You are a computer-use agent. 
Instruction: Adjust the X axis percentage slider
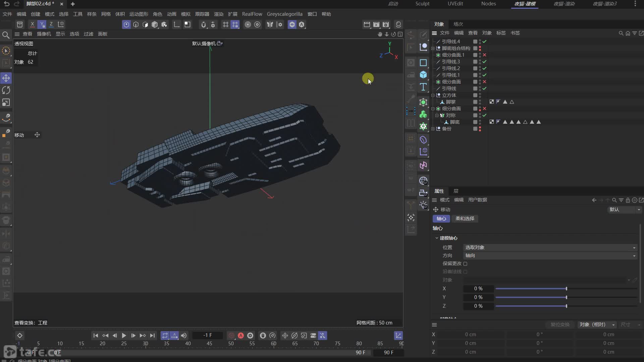[566, 289]
